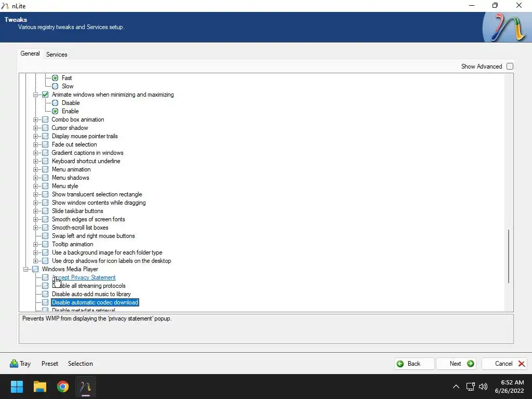Select Use drop shadows for icon labels row

(x=111, y=261)
